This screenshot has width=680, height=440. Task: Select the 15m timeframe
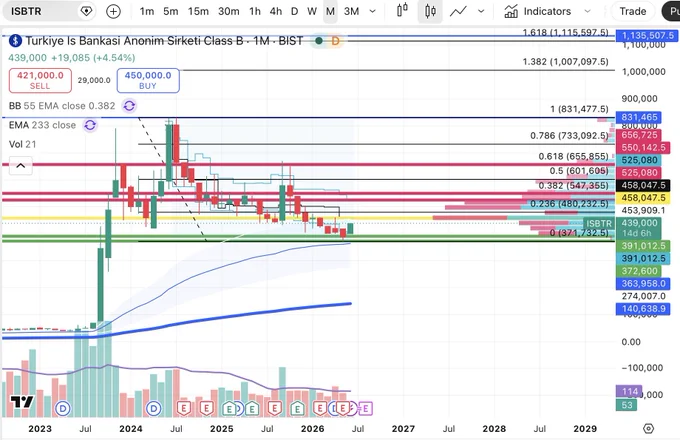[x=198, y=11]
